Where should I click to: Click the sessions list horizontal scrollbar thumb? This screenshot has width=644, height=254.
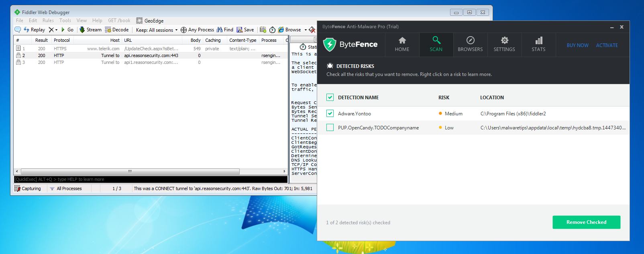[130, 171]
